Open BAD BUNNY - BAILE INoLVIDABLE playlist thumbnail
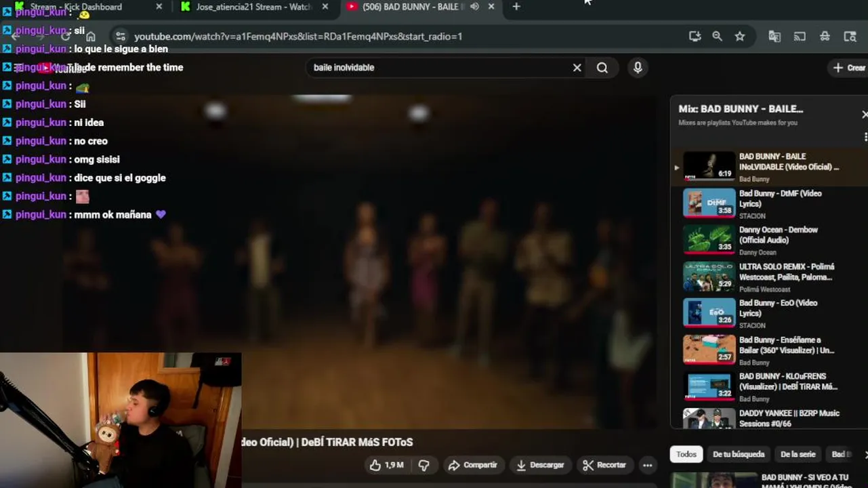868x488 pixels. pyautogui.click(x=709, y=167)
